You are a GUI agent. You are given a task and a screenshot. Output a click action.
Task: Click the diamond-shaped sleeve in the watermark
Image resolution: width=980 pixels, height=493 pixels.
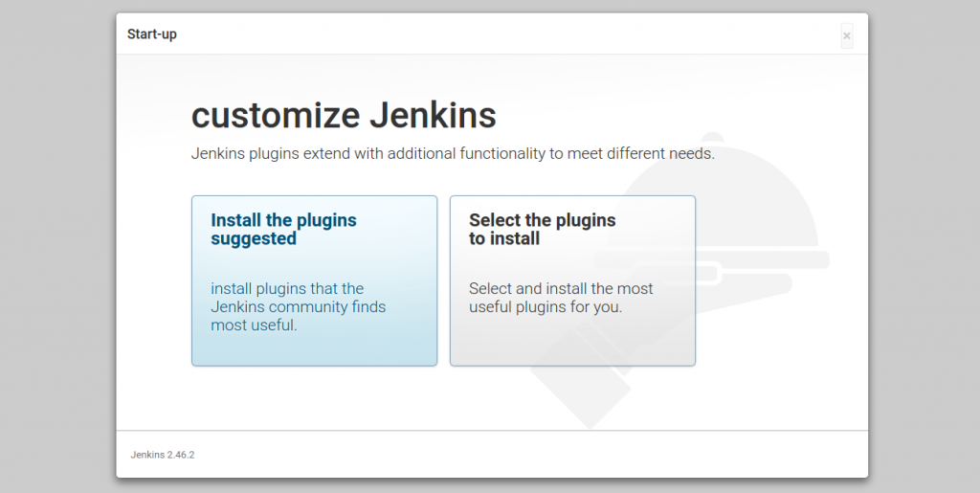pos(581,380)
